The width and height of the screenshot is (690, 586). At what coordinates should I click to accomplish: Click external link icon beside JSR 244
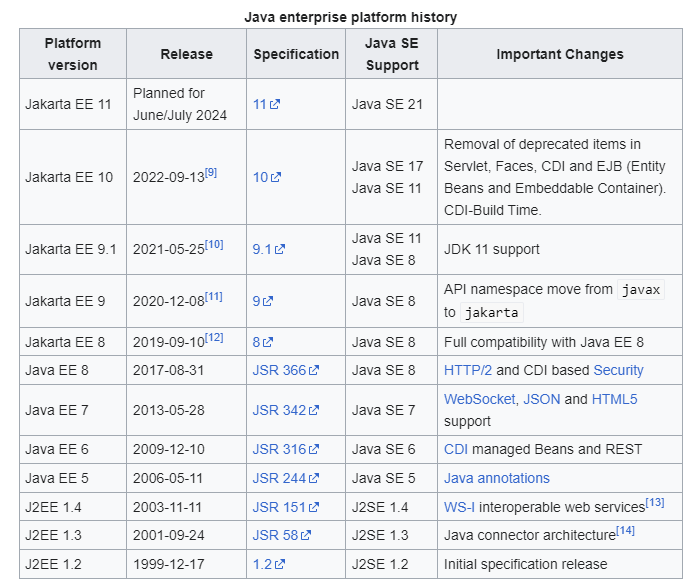point(314,478)
